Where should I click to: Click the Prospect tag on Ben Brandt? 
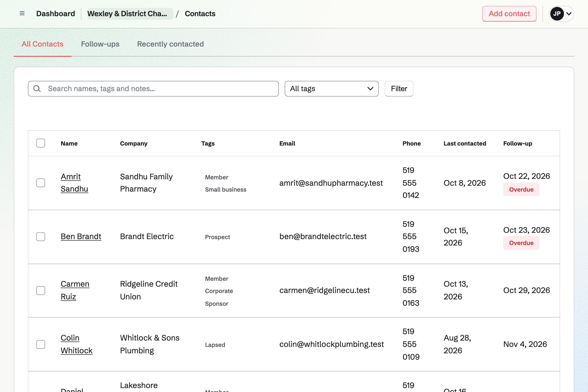(218, 237)
